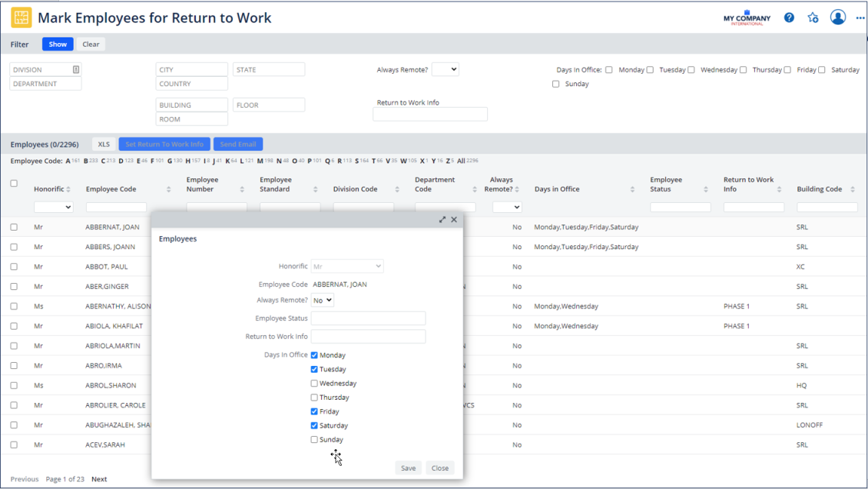Click the My Company logo
Image resolution: width=868 pixels, height=489 pixels.
(x=747, y=18)
